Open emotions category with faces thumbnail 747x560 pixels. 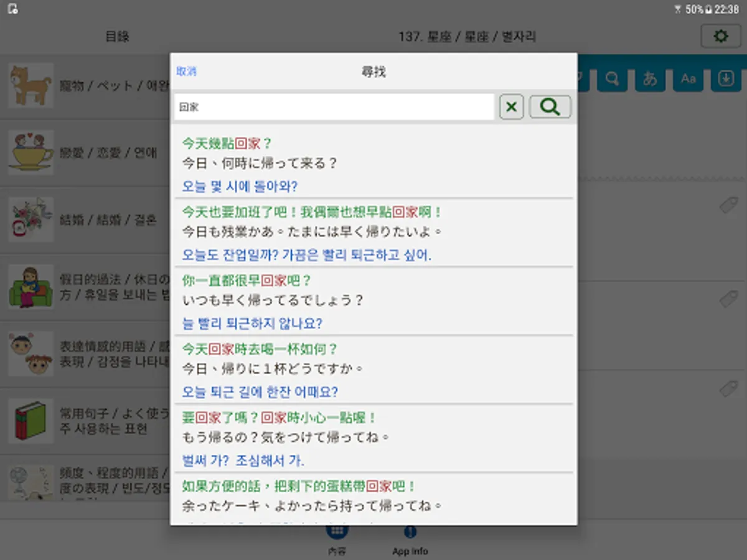coord(85,355)
